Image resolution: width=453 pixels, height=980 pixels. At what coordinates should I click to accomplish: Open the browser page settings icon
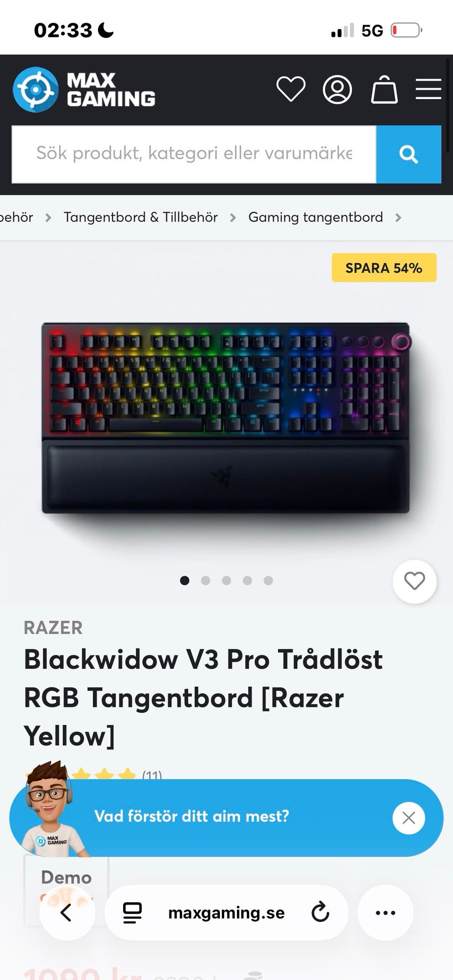pos(133,913)
